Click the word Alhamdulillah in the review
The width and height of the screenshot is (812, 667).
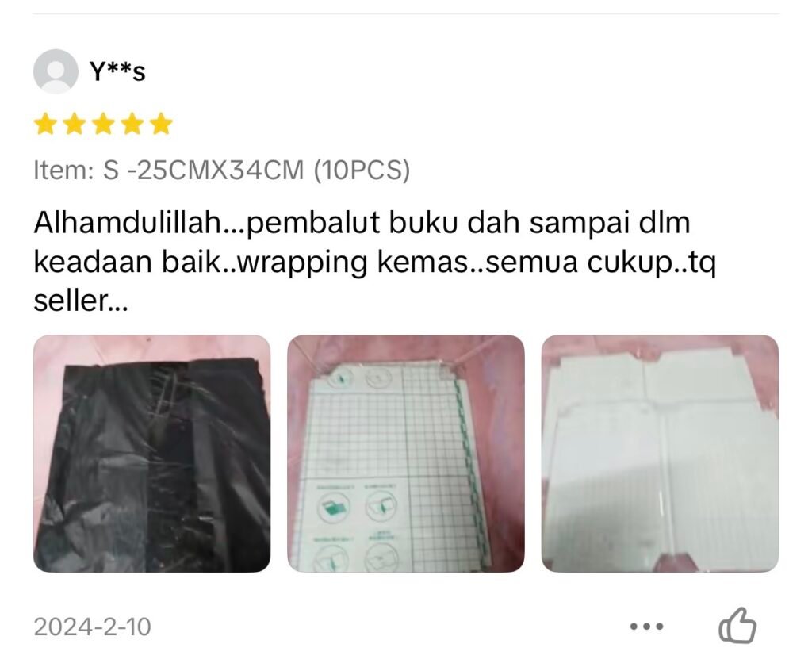tap(129, 223)
